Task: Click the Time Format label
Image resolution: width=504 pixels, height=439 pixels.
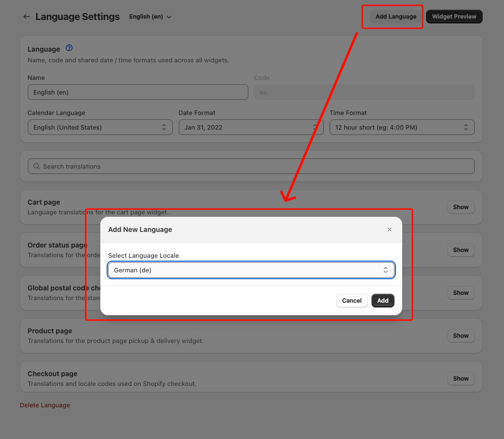Action: coord(348,113)
